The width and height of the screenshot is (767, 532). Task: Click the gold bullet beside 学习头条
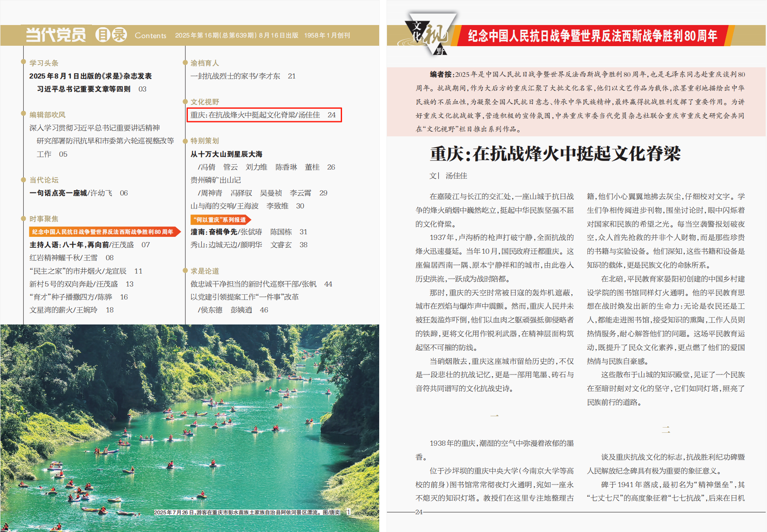pos(24,62)
